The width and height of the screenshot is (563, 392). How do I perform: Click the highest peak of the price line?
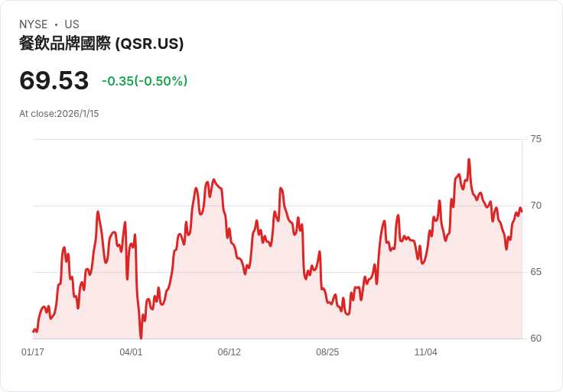469,160
